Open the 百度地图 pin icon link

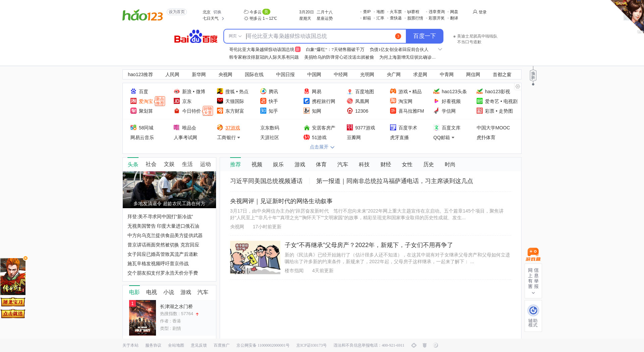[x=350, y=91]
